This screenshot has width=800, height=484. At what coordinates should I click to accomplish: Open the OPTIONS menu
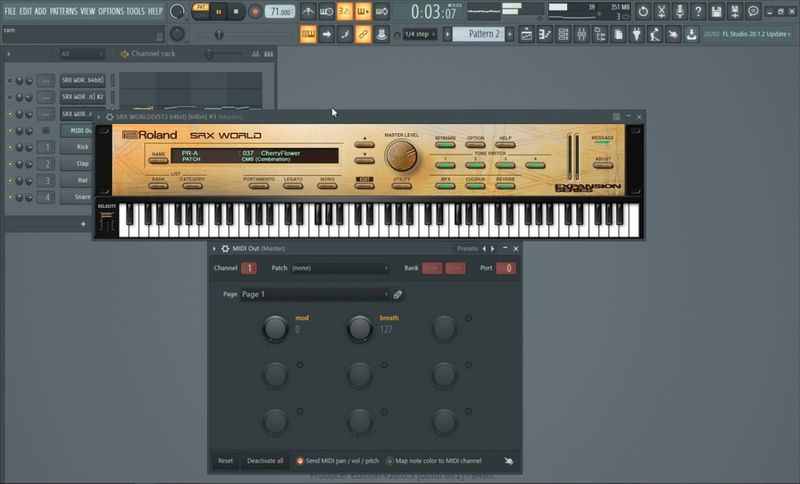click(x=111, y=11)
